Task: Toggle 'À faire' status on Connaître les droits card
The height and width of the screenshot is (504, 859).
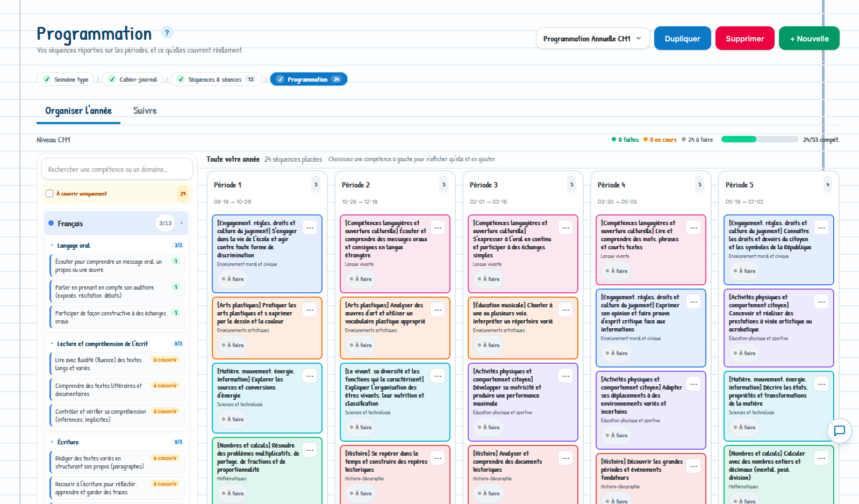Action: coord(745,271)
